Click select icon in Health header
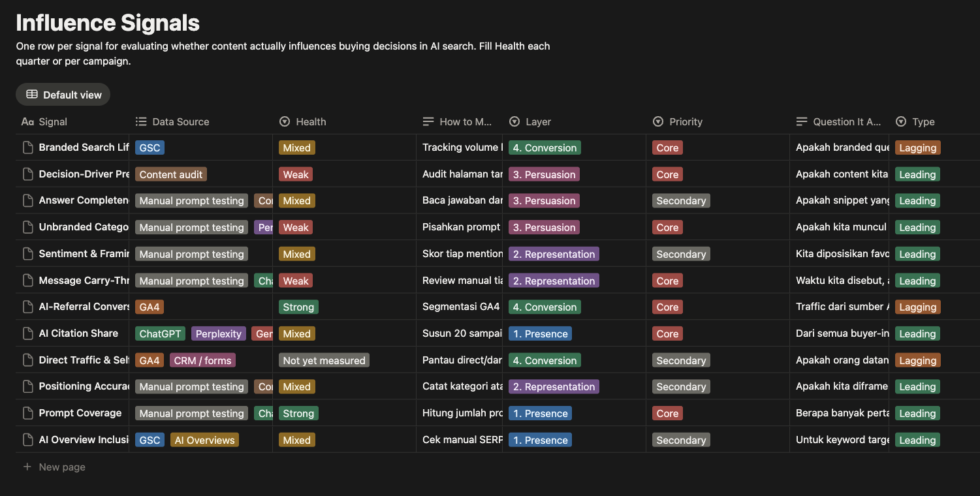This screenshot has width=980, height=496. coord(285,121)
